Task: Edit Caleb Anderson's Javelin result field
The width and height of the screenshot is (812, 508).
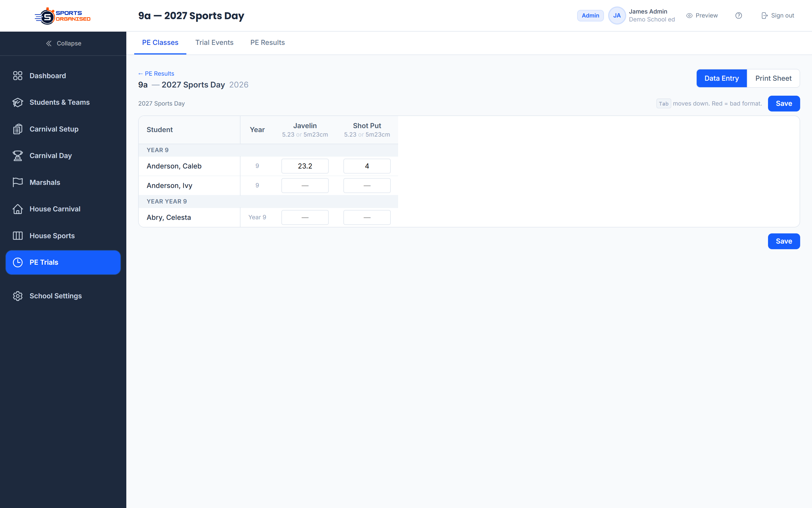Action: pos(305,166)
